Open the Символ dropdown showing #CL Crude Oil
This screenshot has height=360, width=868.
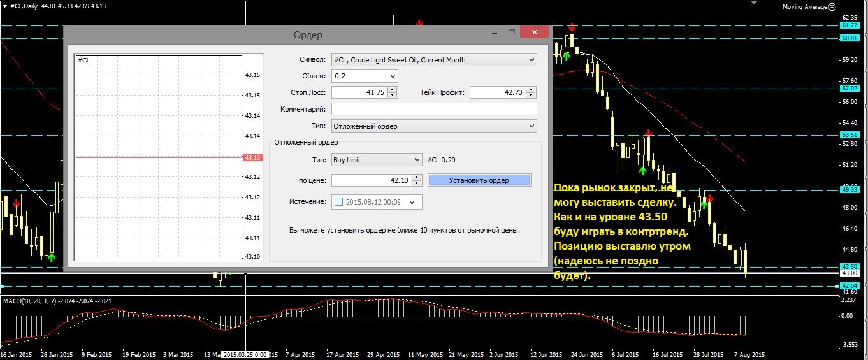(434, 60)
